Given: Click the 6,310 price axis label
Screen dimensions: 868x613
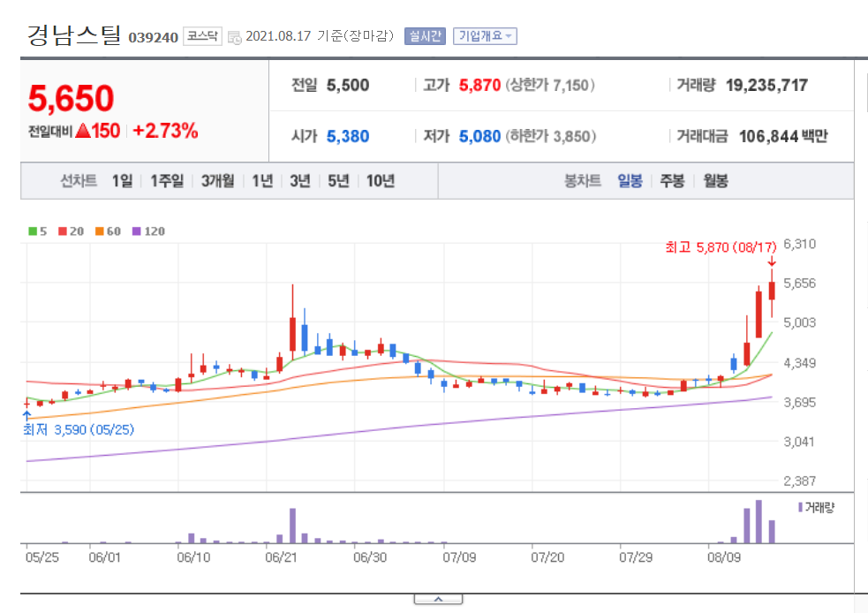Looking at the screenshot, I should point(800,244).
